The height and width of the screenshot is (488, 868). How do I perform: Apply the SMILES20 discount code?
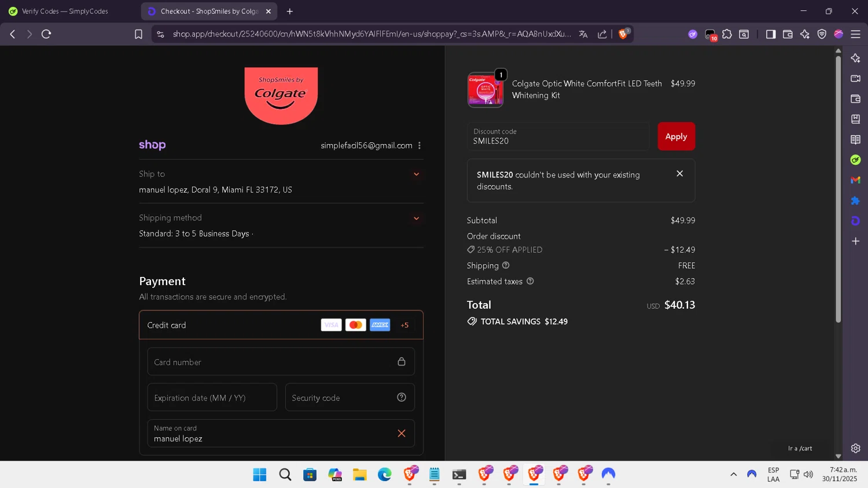pos(676,136)
